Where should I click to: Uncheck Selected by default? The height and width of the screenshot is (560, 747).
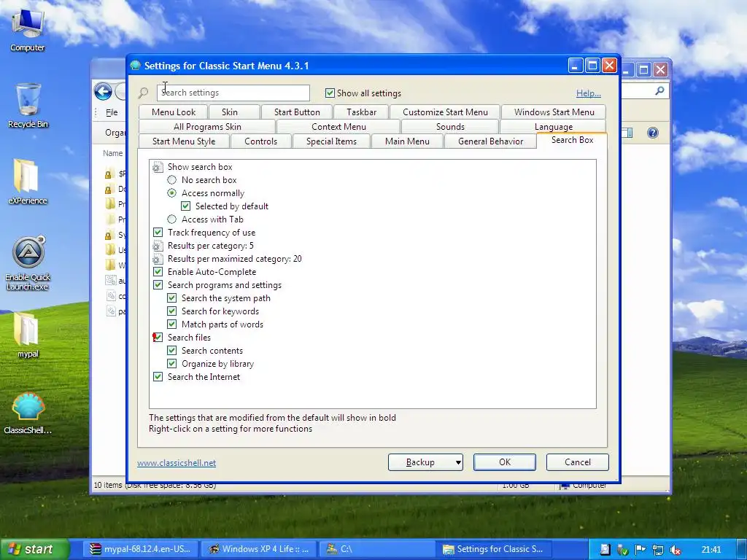coord(186,206)
